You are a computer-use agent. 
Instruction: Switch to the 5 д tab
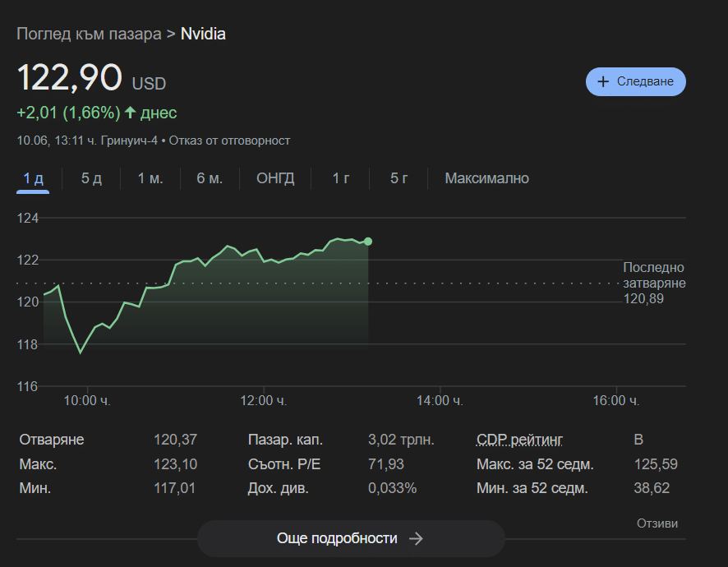pos(91,178)
